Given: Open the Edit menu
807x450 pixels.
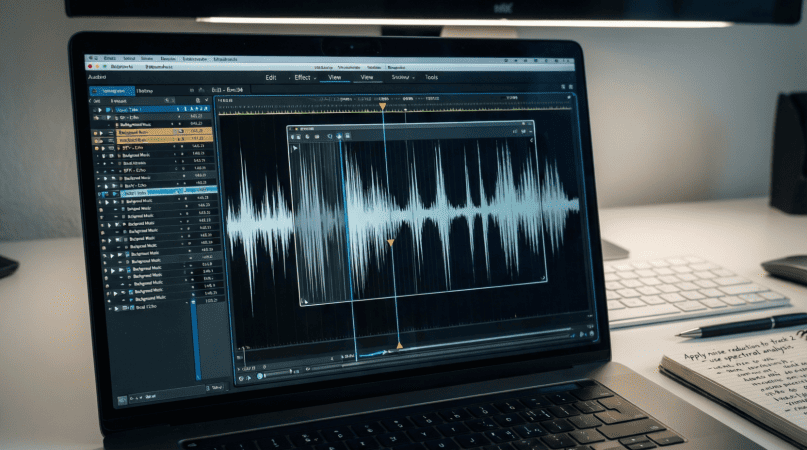Looking at the screenshot, I should (x=270, y=77).
